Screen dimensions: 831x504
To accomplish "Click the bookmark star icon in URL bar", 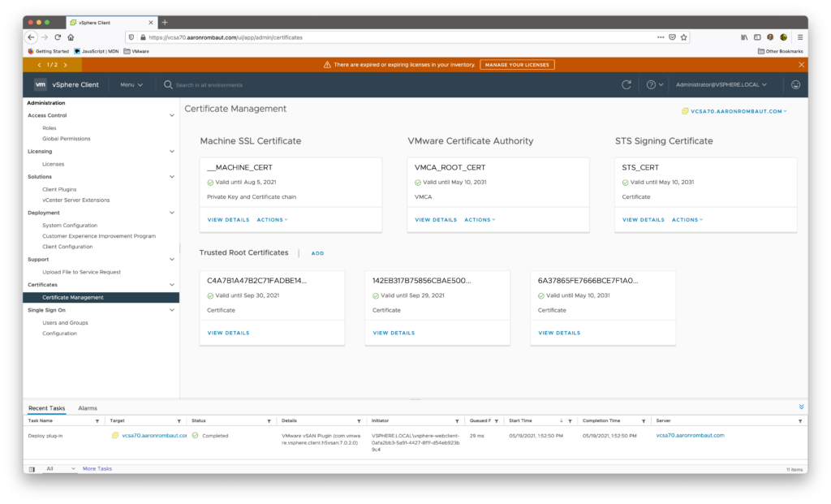I will point(683,37).
